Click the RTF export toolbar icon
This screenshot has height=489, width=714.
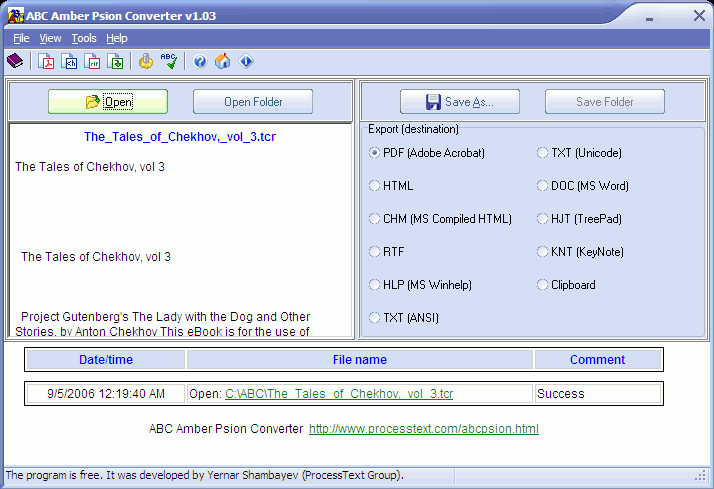pos(93,61)
